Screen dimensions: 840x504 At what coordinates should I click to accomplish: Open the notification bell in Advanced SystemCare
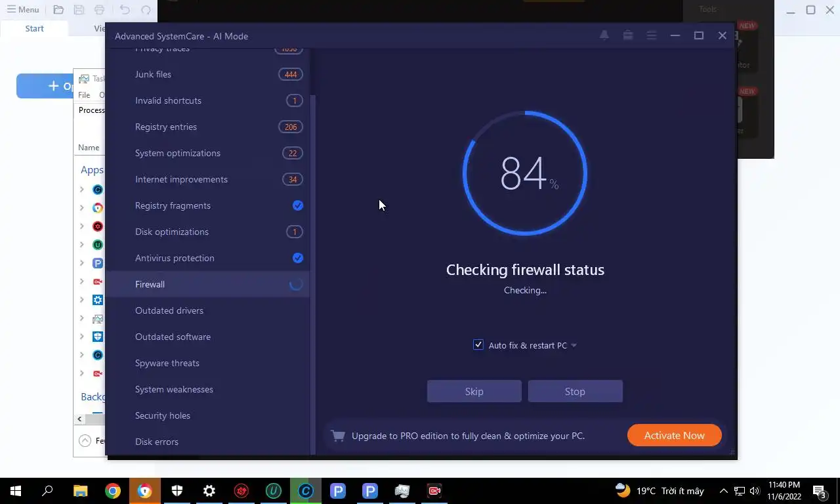point(604,35)
